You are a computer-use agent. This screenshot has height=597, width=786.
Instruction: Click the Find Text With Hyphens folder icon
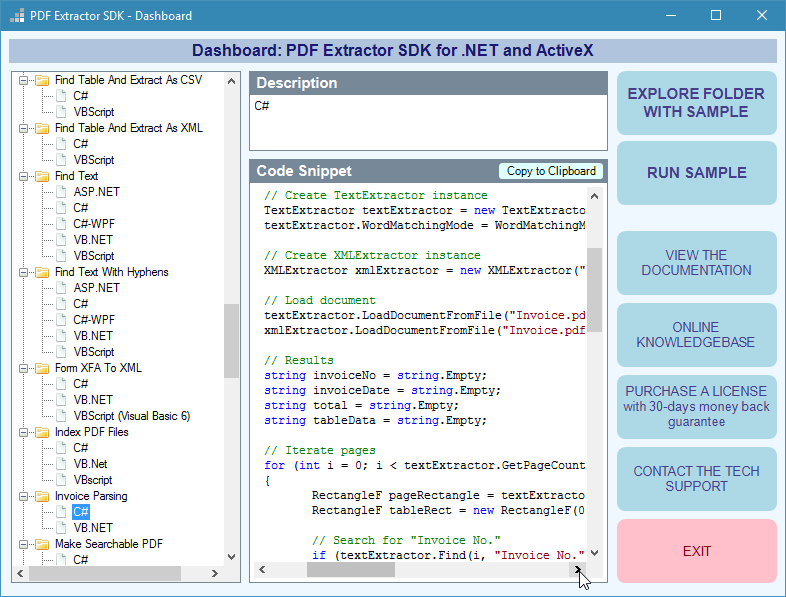coord(42,272)
